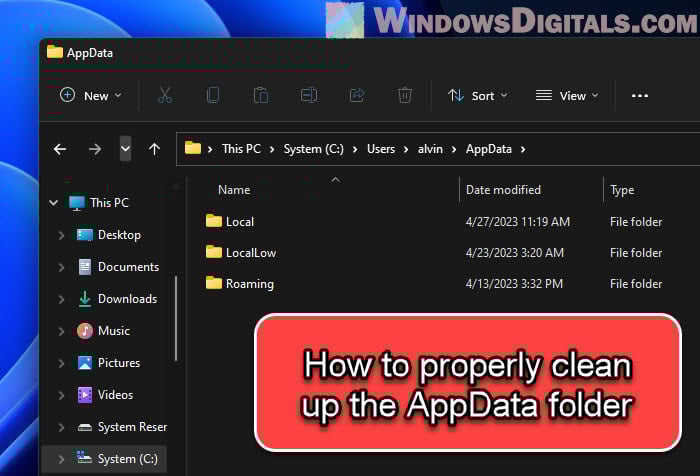Click the AppData title bar folder icon
Screen dimensions: 700x476
coord(55,52)
